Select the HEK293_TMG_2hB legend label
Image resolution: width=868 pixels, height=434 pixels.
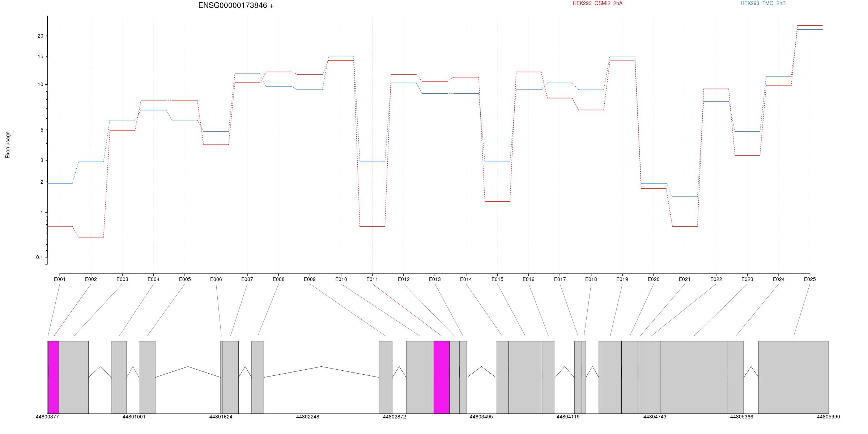[x=763, y=3]
